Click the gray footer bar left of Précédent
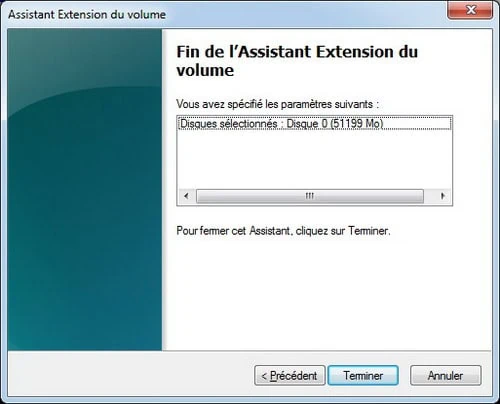This screenshot has width=500, height=404. (x=130, y=375)
